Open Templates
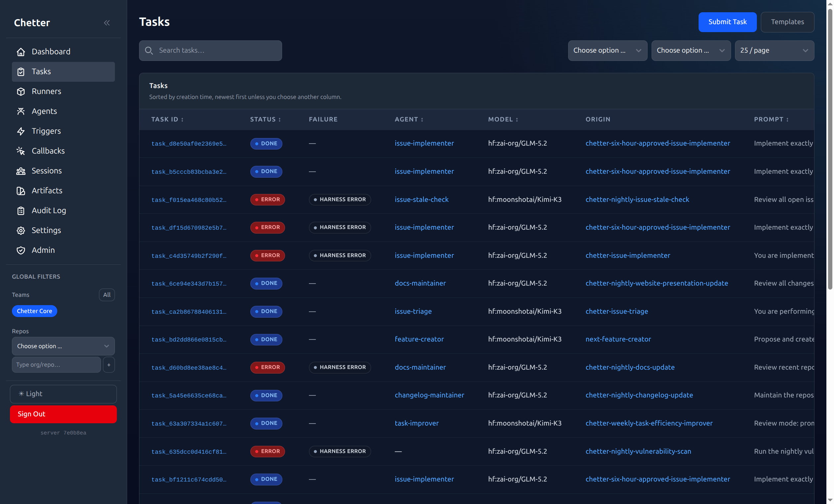 [787, 22]
